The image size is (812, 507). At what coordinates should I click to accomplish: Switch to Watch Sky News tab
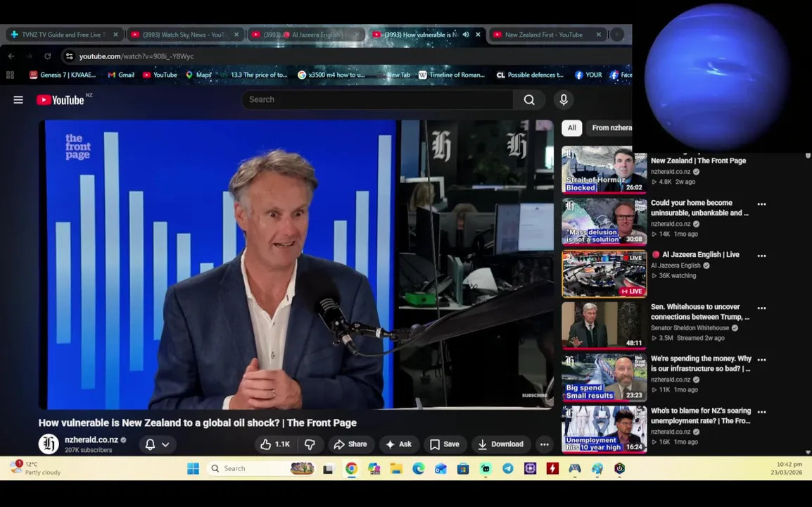[184, 35]
